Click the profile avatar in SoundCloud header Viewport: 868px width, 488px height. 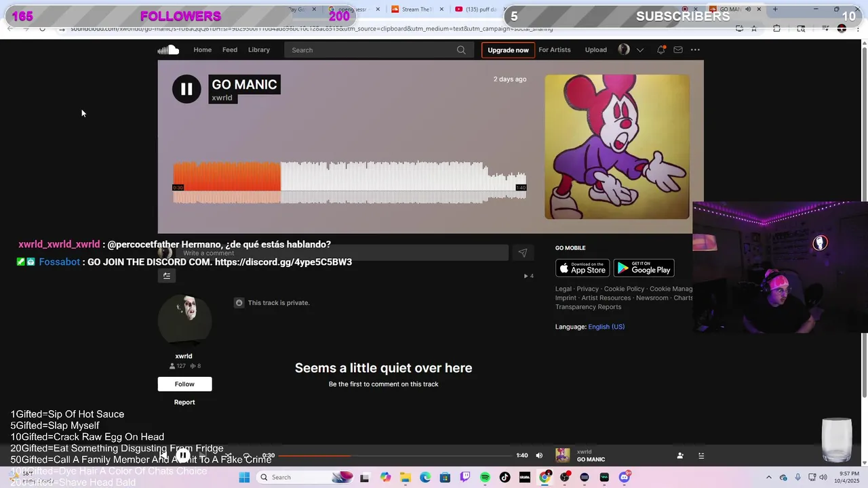coord(624,49)
